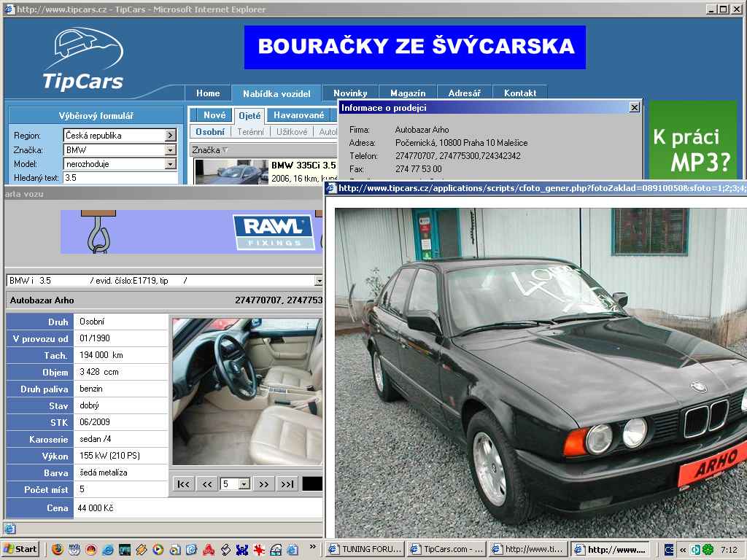
Task: Click the large black BMW photo
Action: click(541, 373)
